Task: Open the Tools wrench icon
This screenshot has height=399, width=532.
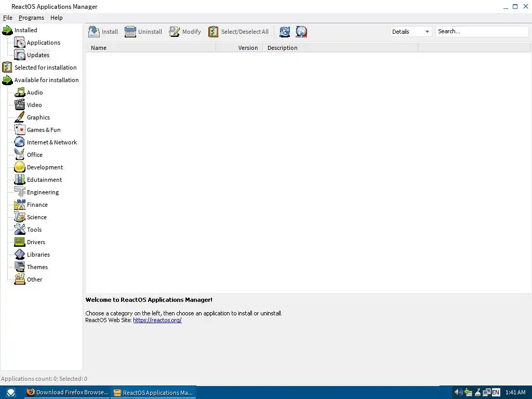Action: pos(20,230)
